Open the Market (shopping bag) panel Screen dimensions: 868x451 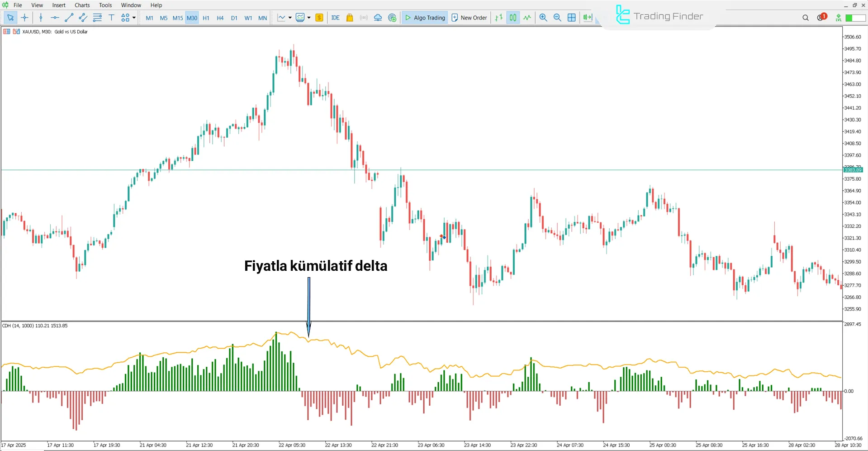[x=349, y=18]
